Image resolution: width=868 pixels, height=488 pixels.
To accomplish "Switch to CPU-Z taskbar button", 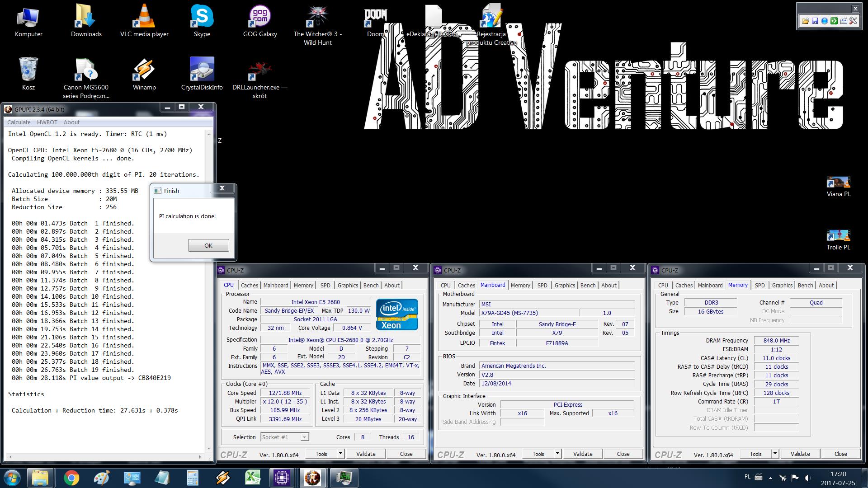I will [x=282, y=478].
